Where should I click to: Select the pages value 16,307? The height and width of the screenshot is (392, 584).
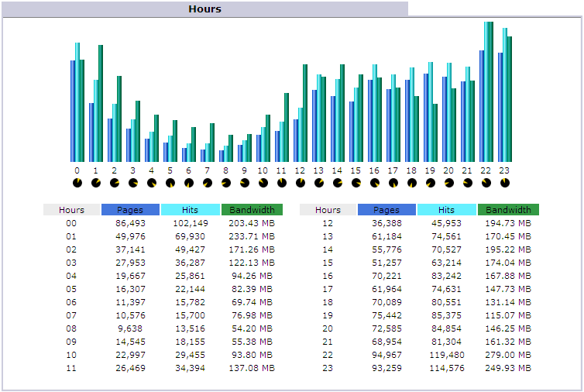click(x=130, y=289)
